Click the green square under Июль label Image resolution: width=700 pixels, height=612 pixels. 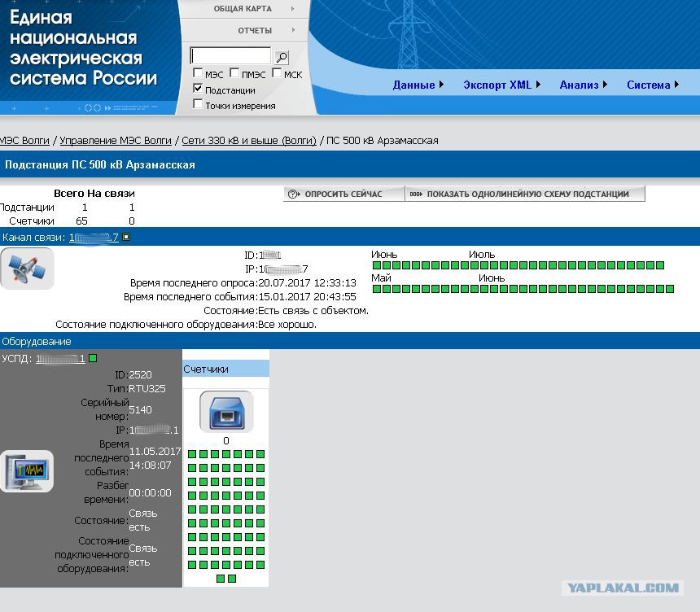pyautogui.click(x=475, y=265)
